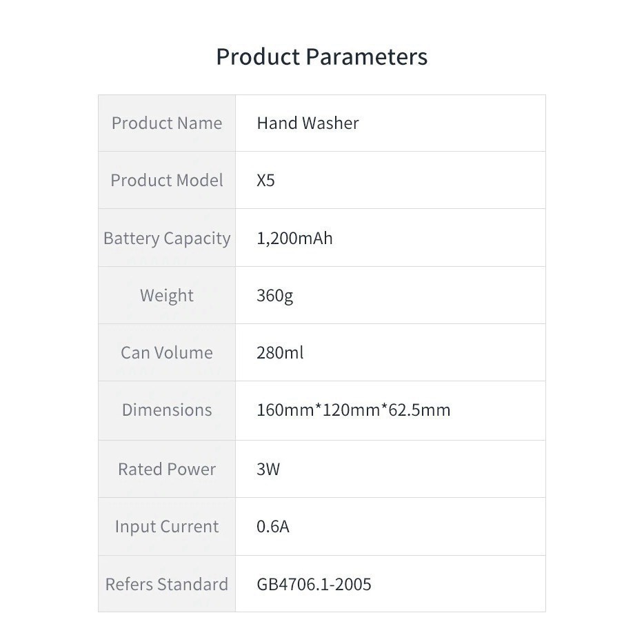Select the Product Name label cell
Viewport: 644px width, 644px height.
click(167, 123)
